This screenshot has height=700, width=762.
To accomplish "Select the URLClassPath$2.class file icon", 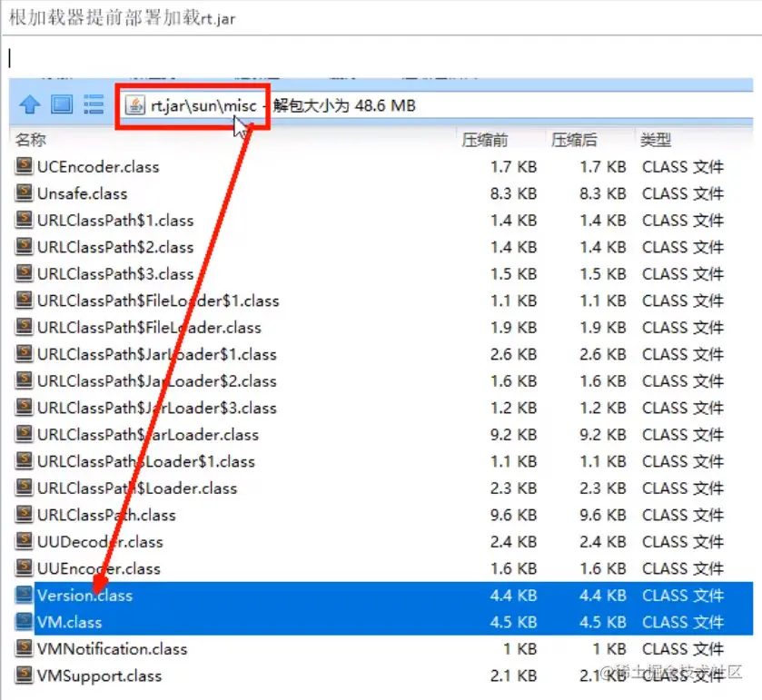I will coord(24,246).
